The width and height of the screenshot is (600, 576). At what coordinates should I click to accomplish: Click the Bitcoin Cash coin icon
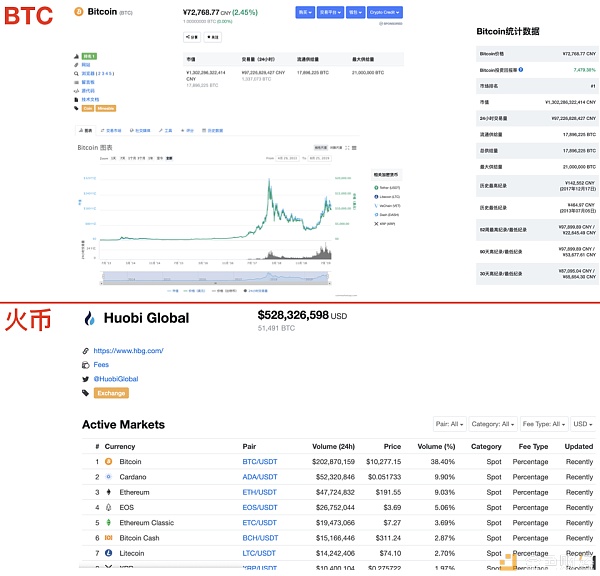[109, 538]
